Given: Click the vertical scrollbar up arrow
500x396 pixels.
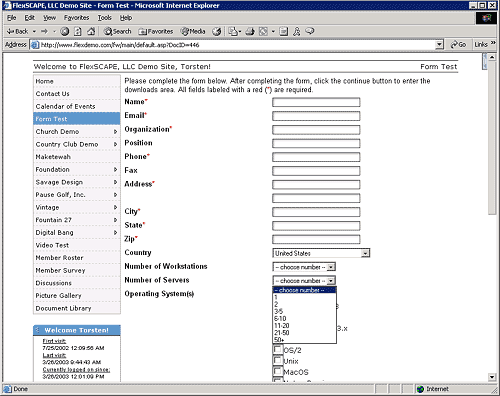Looking at the screenshot, I should pyautogui.click(x=492, y=57).
